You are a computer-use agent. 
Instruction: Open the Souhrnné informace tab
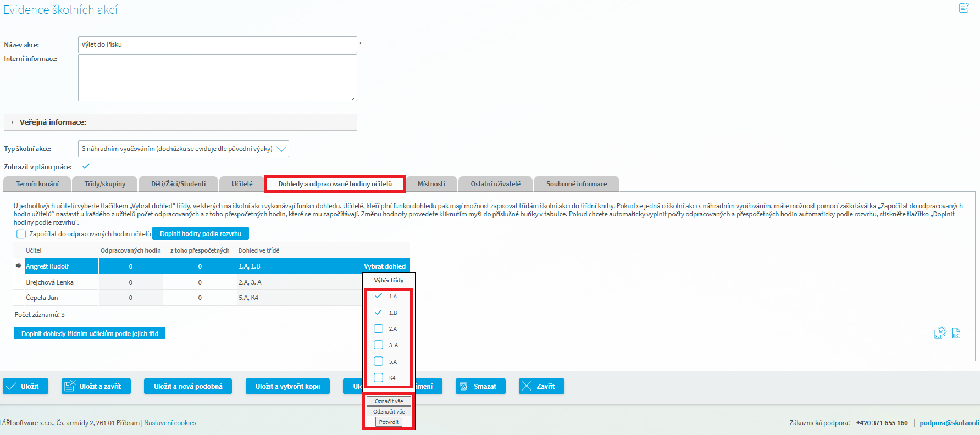click(576, 184)
